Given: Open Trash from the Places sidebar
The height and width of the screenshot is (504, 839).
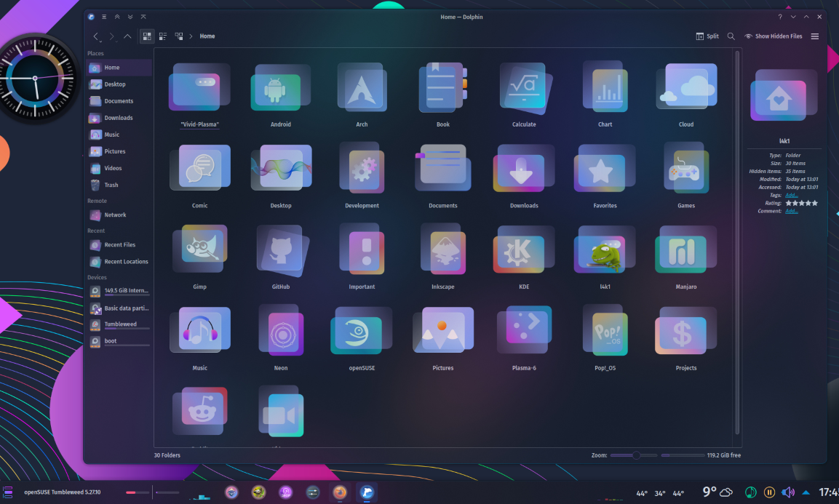Looking at the screenshot, I should [x=111, y=184].
